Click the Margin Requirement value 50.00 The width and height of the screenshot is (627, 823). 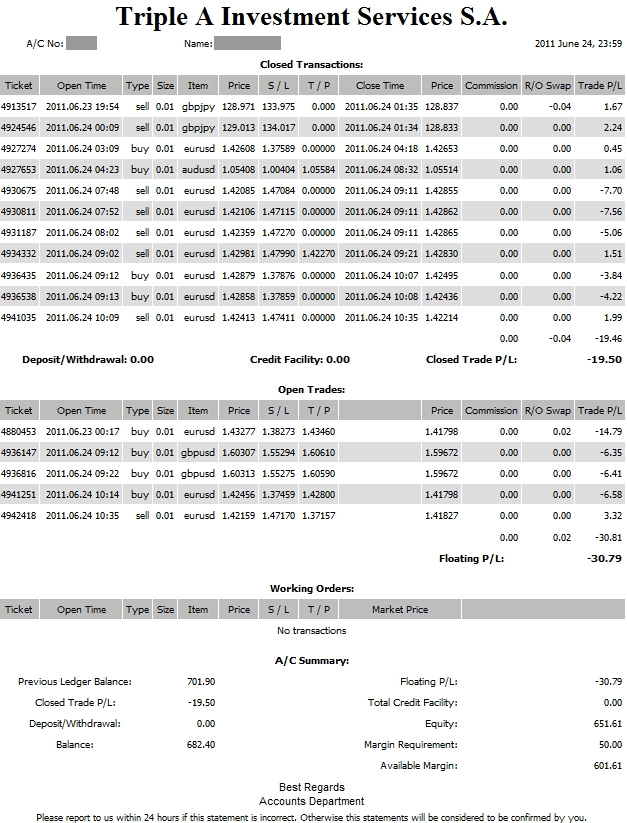click(x=606, y=745)
